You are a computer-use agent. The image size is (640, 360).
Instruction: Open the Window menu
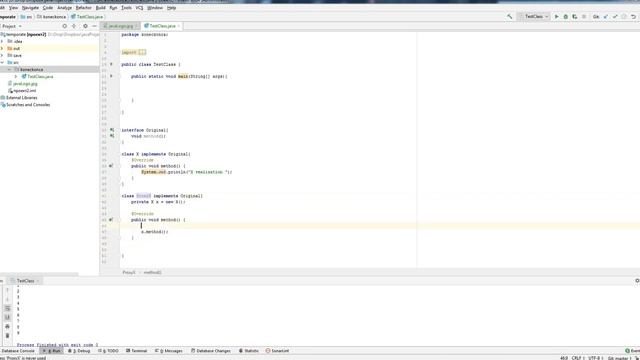[155, 8]
